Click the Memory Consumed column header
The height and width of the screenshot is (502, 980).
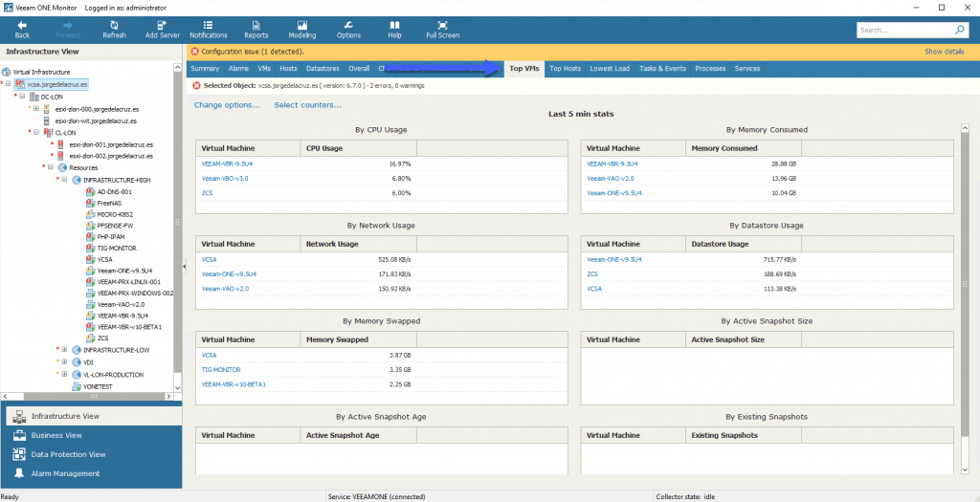[744, 148]
